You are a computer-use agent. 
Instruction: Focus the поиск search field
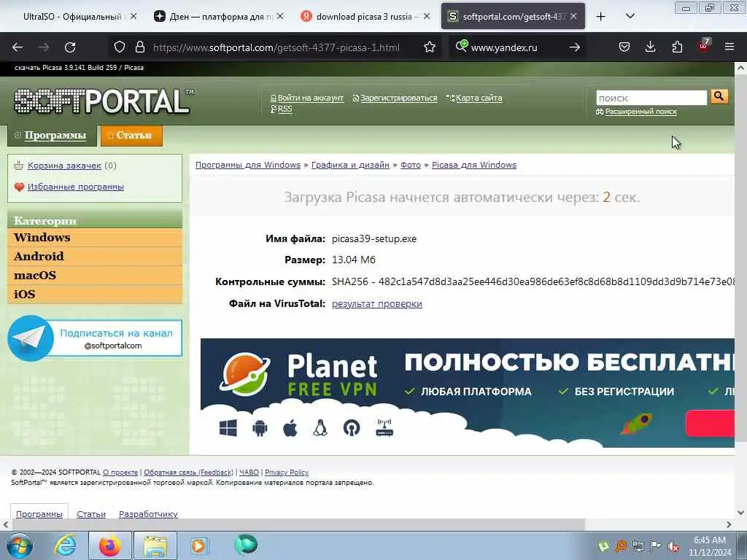[651, 98]
